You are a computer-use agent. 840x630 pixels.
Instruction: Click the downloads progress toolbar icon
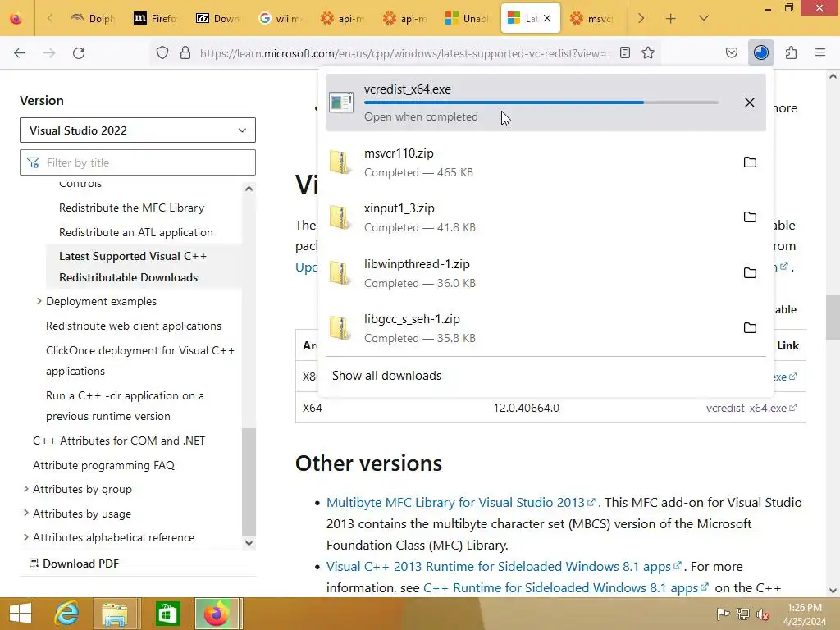pyautogui.click(x=760, y=52)
